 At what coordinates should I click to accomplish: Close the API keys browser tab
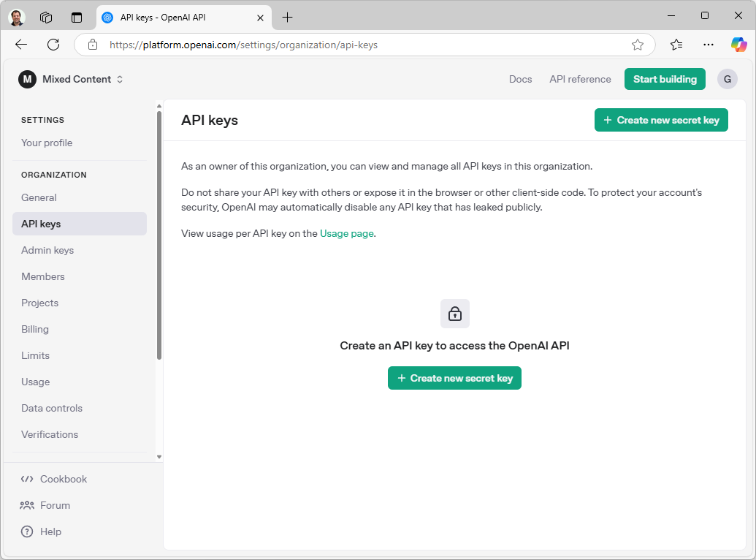(x=260, y=18)
